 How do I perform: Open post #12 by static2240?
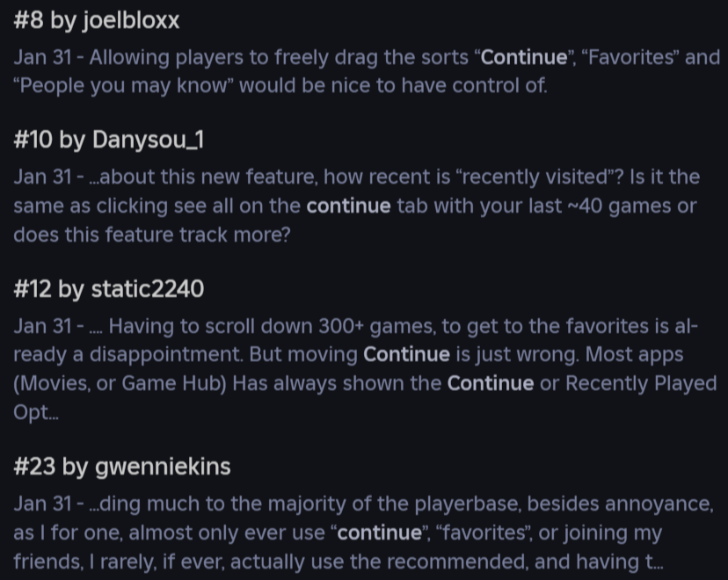[109, 288]
